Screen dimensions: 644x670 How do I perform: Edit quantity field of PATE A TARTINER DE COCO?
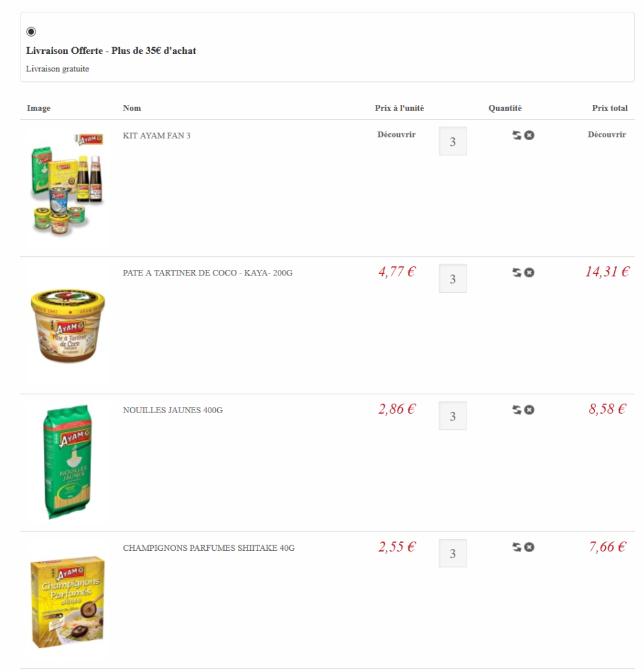[x=453, y=279]
